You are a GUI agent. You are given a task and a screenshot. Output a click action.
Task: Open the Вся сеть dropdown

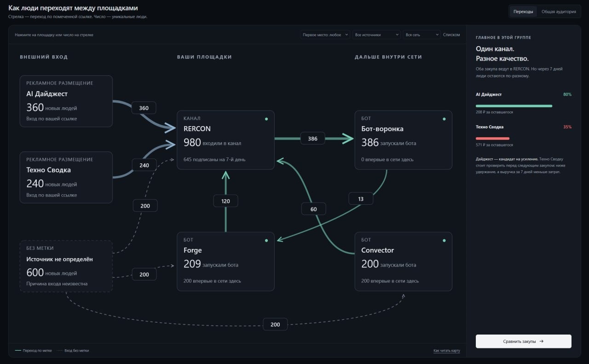tap(422, 35)
